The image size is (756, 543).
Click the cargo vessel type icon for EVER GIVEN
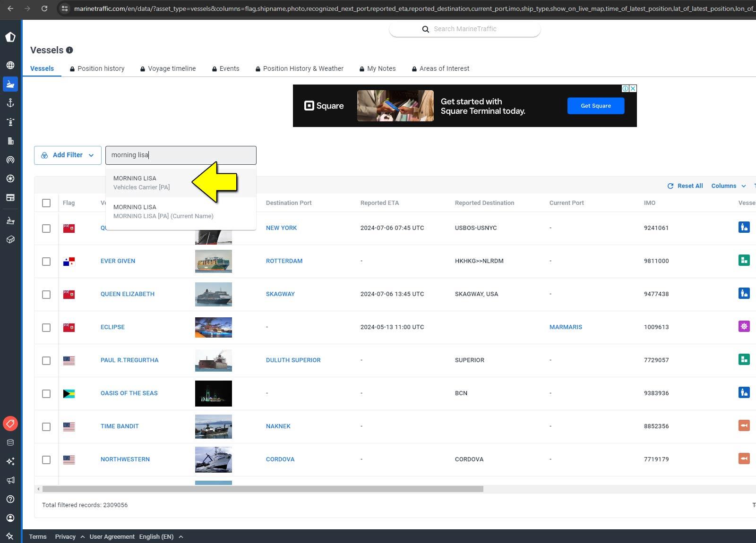(x=744, y=260)
